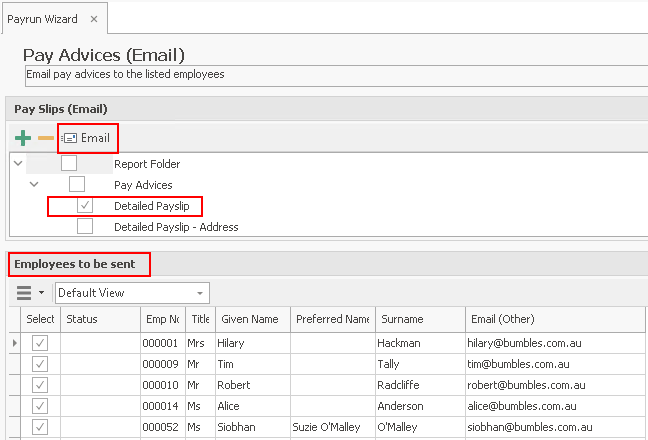Click the given name Siobhan cell
The image size is (648, 440).
pos(253,427)
